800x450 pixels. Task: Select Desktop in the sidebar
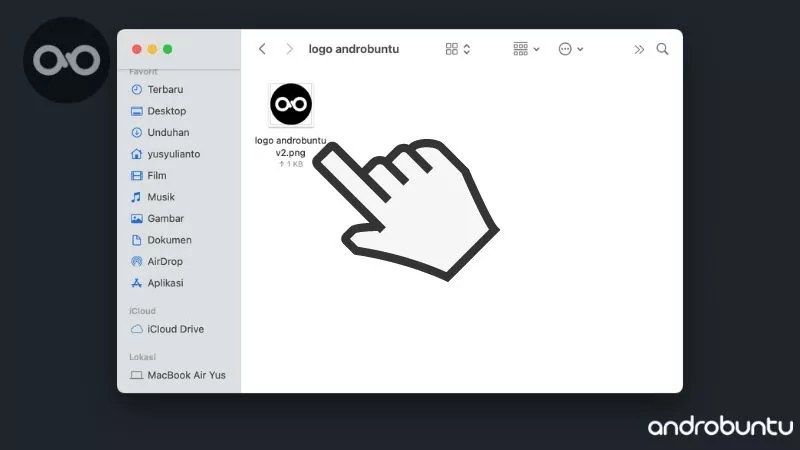click(166, 111)
